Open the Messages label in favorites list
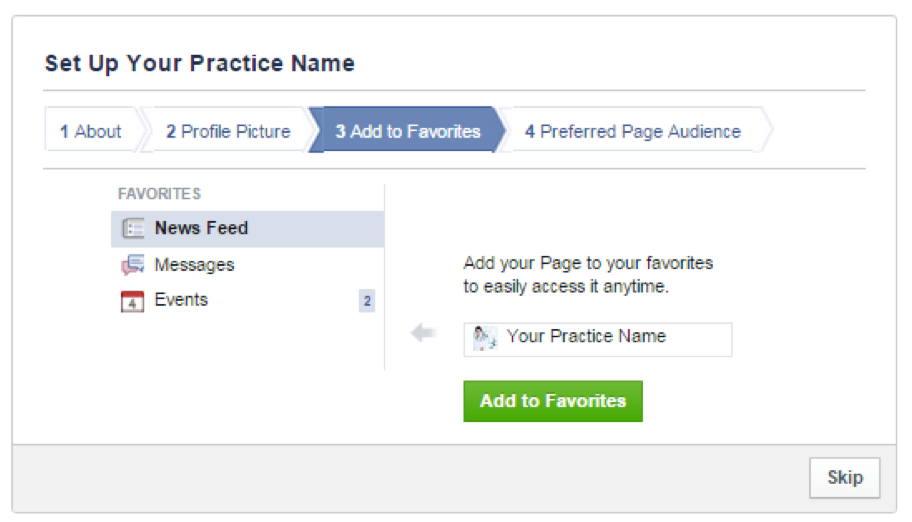The image size is (912, 522). (194, 265)
